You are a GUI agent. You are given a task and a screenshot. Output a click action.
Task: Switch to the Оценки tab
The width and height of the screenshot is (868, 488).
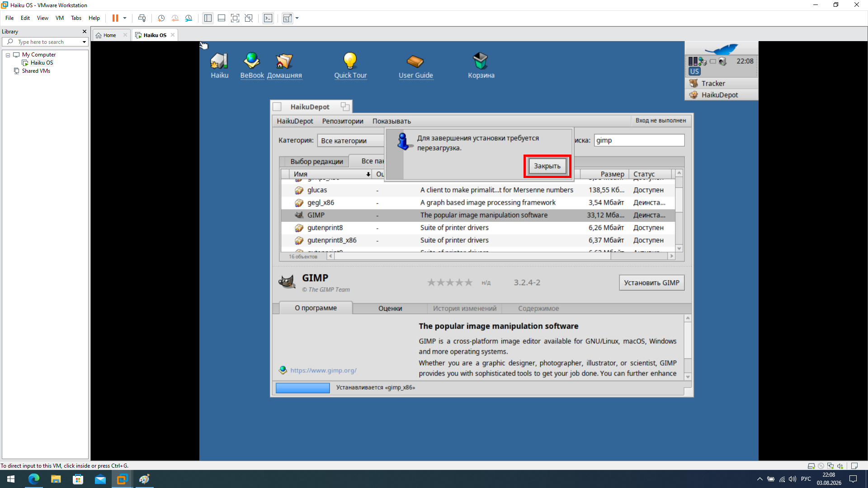tap(390, 309)
